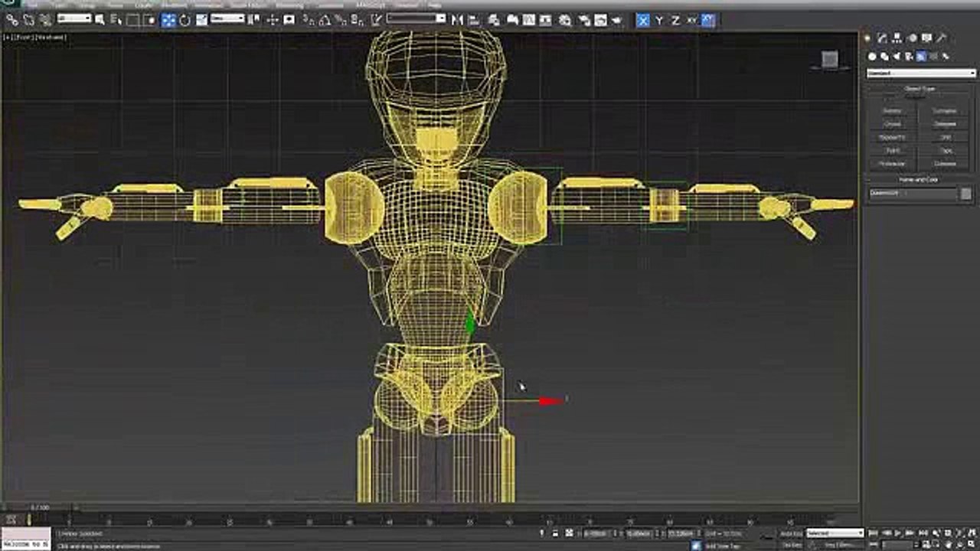This screenshot has height=551, width=980.
Task: Toggle the Window/Crossing selection mode
Action: [x=149, y=20]
